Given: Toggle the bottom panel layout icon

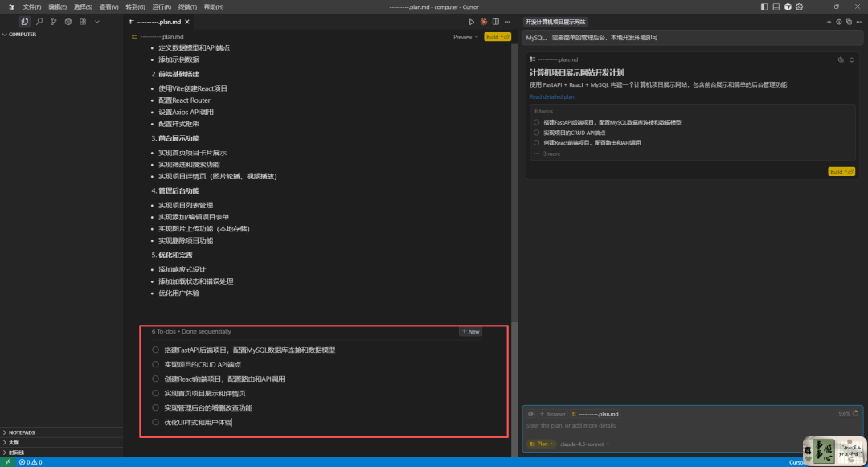Looking at the screenshot, I should (x=776, y=6).
